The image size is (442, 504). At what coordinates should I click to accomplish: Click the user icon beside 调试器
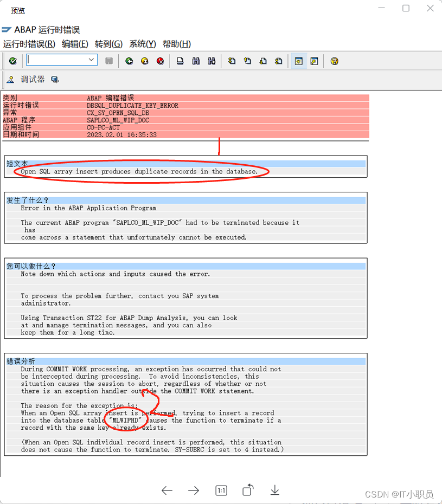coord(11,79)
